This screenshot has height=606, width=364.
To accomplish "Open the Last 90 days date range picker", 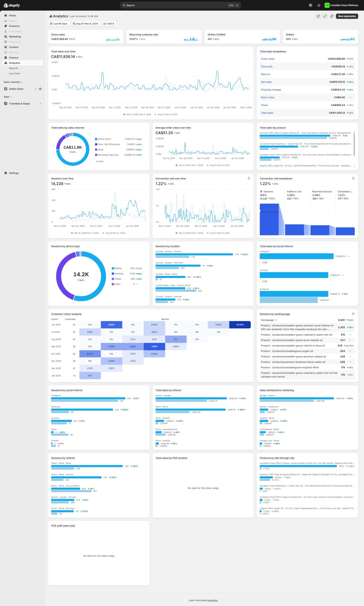I will [59, 24].
